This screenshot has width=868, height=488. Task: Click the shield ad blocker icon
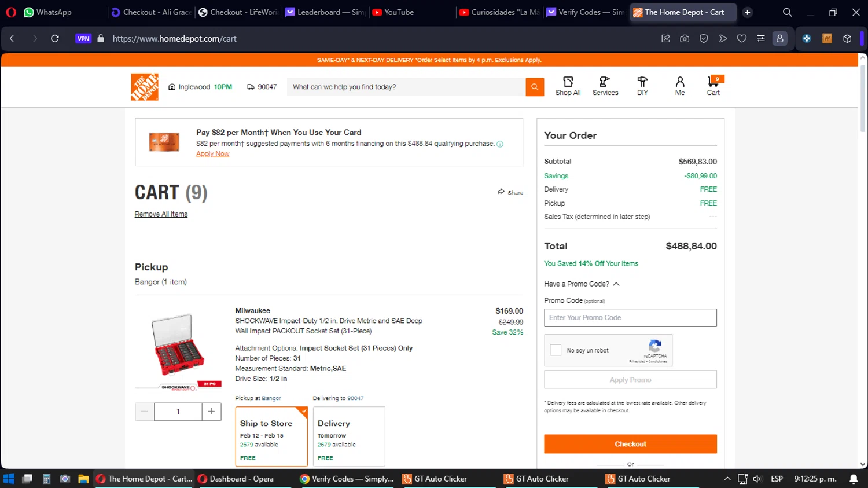[x=704, y=39]
